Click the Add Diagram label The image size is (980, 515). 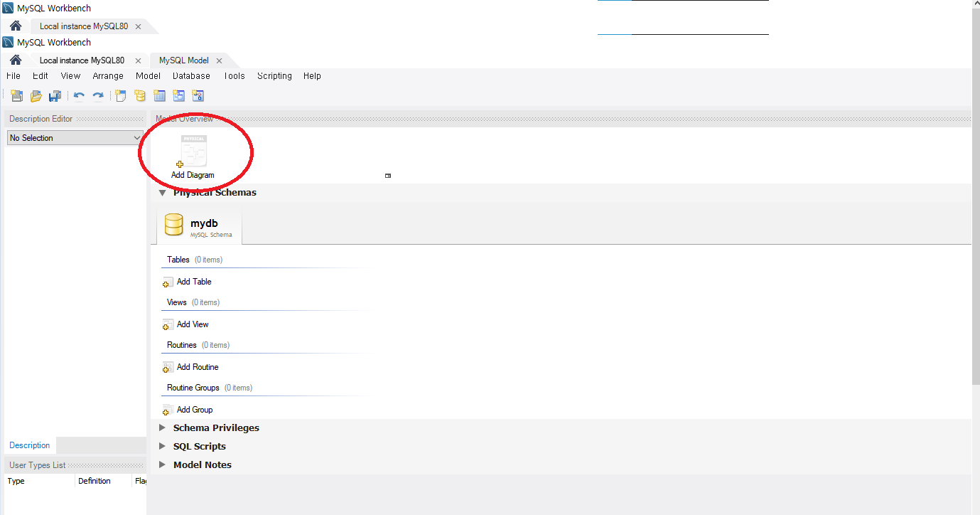pyautogui.click(x=193, y=175)
